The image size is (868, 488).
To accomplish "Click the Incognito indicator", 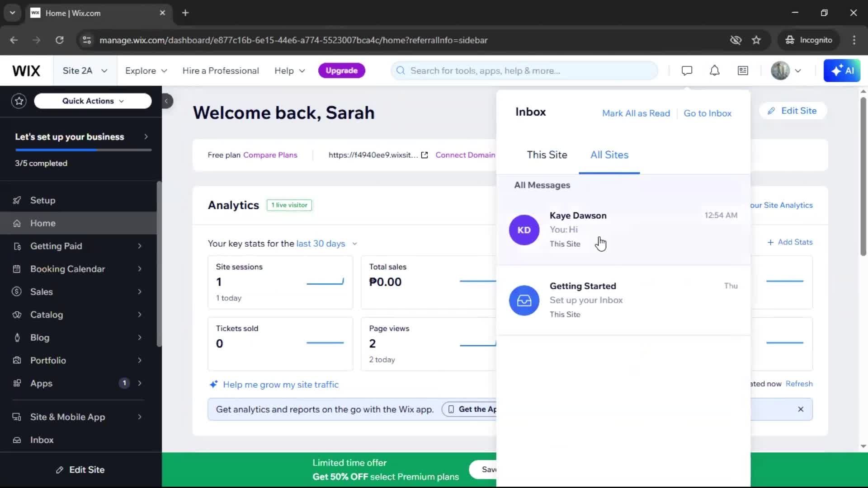I will [808, 40].
